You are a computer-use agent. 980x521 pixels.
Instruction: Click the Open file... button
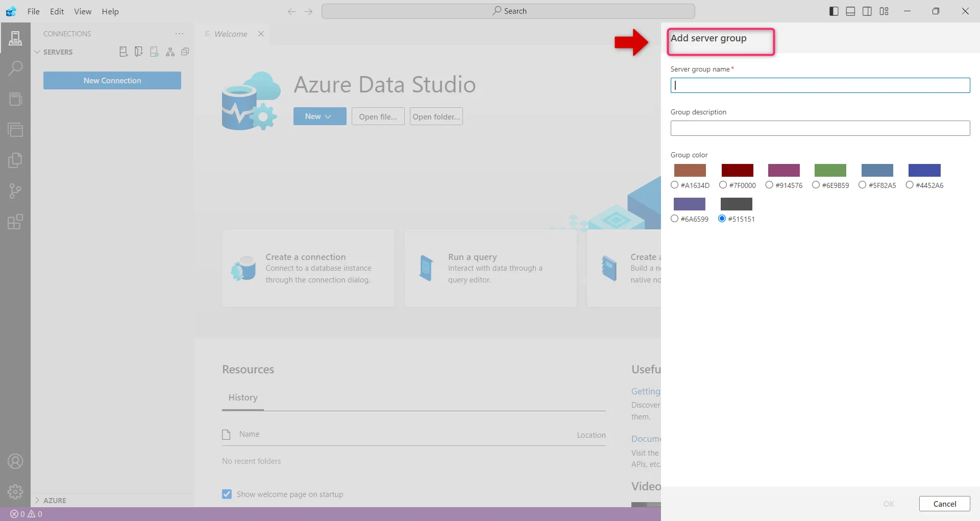coord(378,116)
